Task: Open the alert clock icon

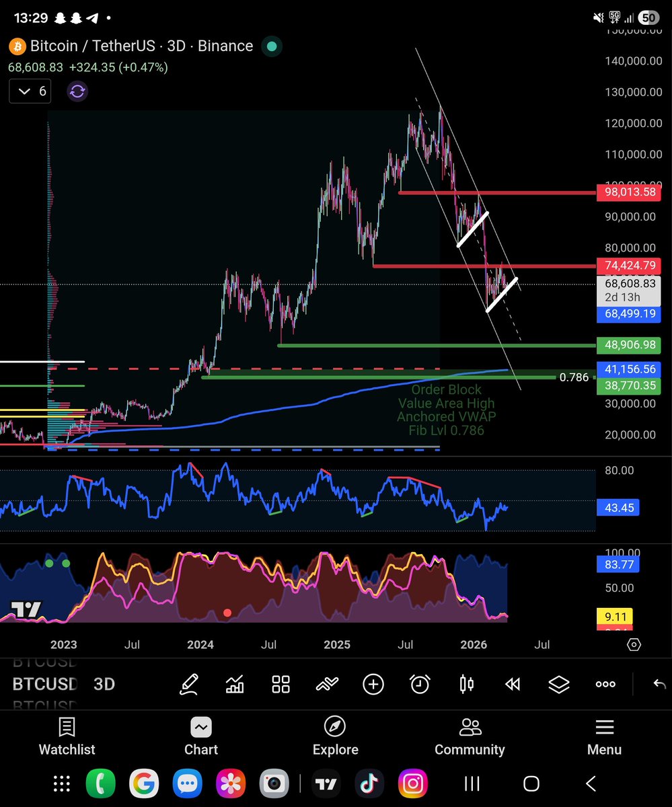Action: 420,685
